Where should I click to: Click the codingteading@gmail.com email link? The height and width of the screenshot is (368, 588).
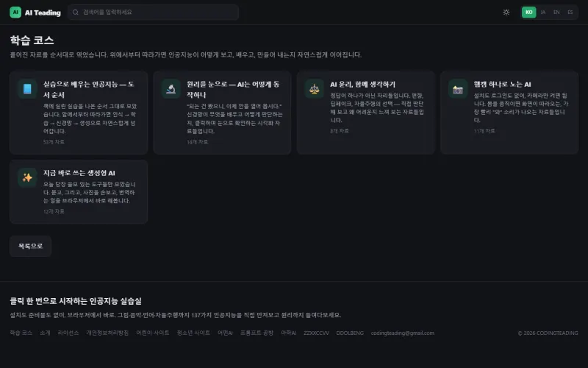(402, 333)
